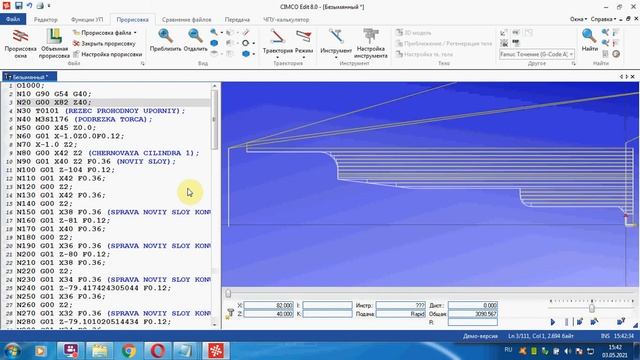This screenshot has width=640, height=360.
Task: Click the undo icon in title bar
Action: [x=29, y=6]
